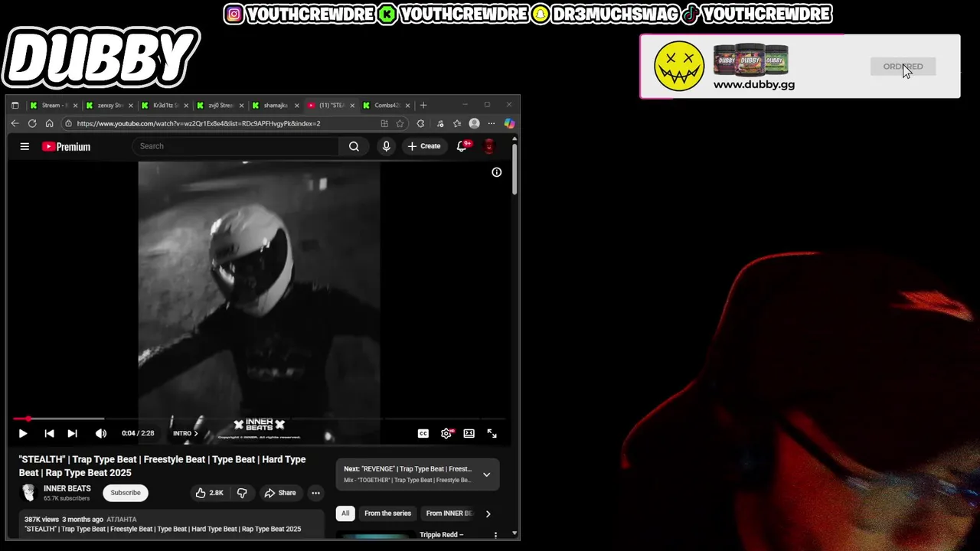Image resolution: width=980 pixels, height=551 pixels.
Task: Click the "387K views" description text
Action: [41, 520]
